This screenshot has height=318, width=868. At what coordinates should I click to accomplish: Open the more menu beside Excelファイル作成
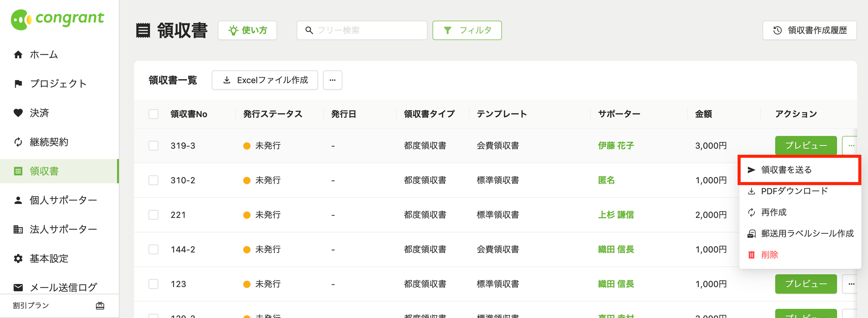[x=333, y=80]
